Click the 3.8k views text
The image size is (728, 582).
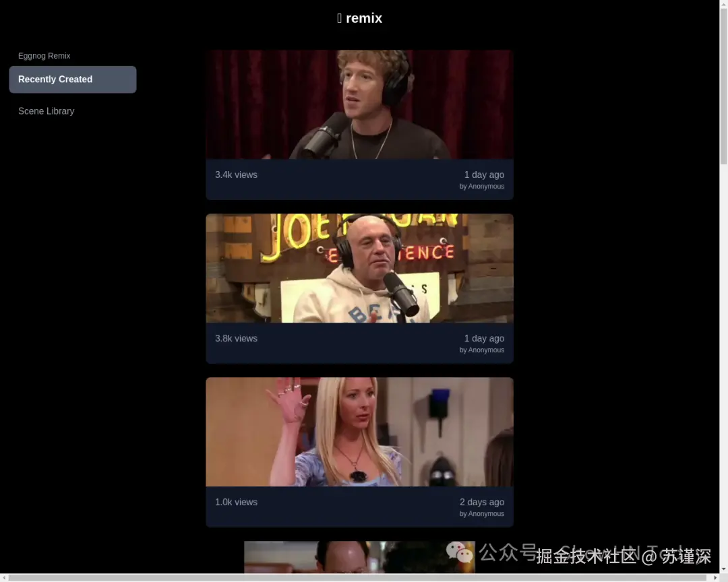tap(236, 339)
